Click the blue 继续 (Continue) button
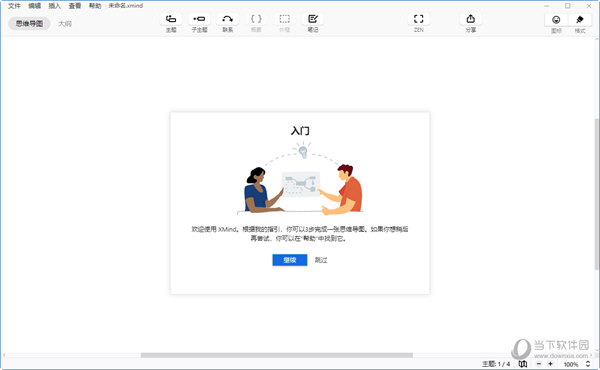This screenshot has width=600, height=370. coord(290,260)
